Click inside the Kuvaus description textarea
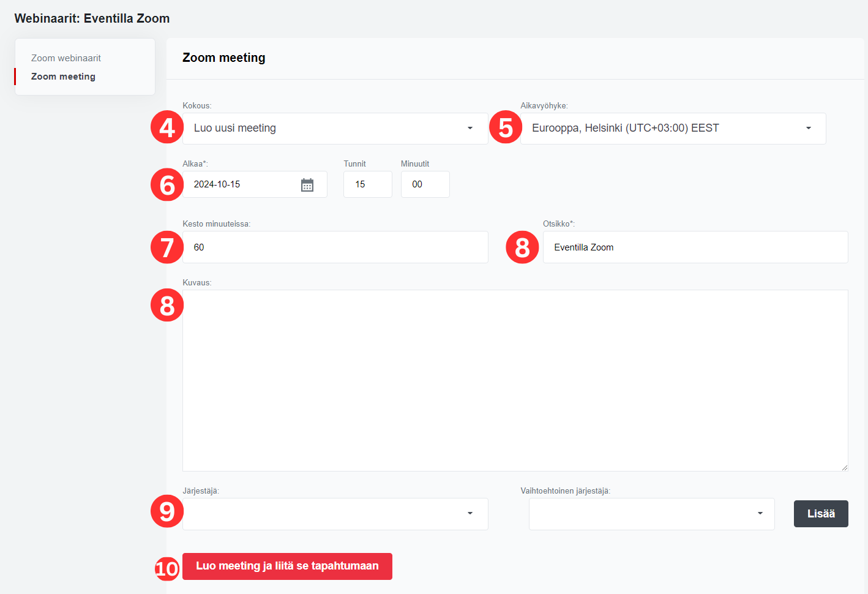The width and height of the screenshot is (868, 594). click(x=515, y=380)
